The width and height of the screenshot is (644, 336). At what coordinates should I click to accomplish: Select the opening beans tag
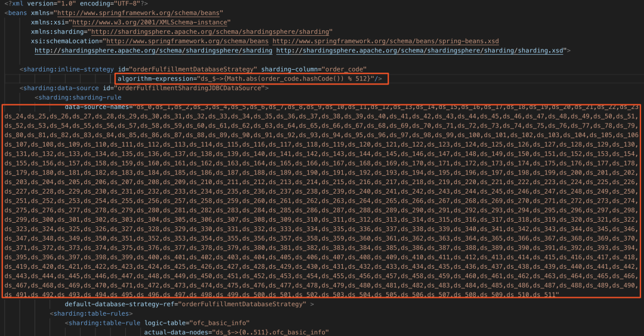tap(16, 13)
